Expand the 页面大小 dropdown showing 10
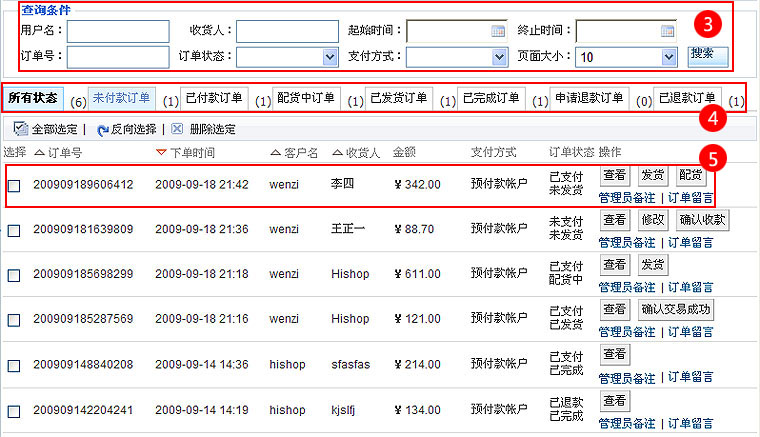 tap(669, 57)
